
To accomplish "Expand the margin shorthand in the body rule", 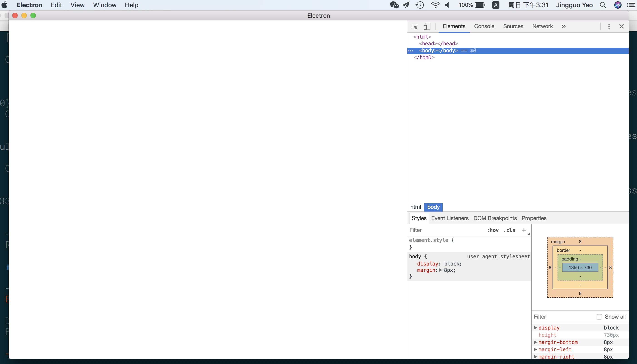I will coord(440,270).
